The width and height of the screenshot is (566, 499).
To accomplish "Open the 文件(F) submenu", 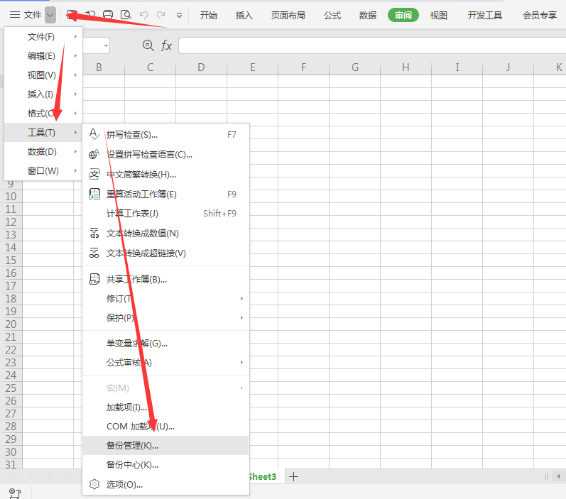I will click(43, 37).
